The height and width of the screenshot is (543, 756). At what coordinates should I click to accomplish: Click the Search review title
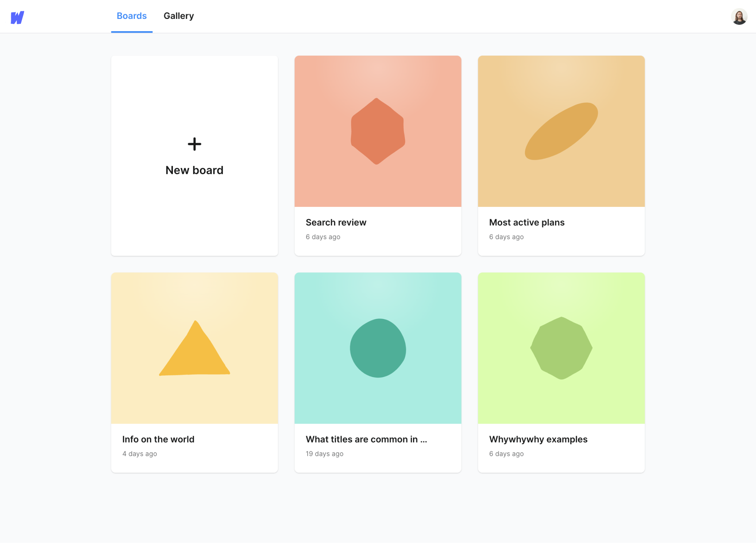[336, 222]
